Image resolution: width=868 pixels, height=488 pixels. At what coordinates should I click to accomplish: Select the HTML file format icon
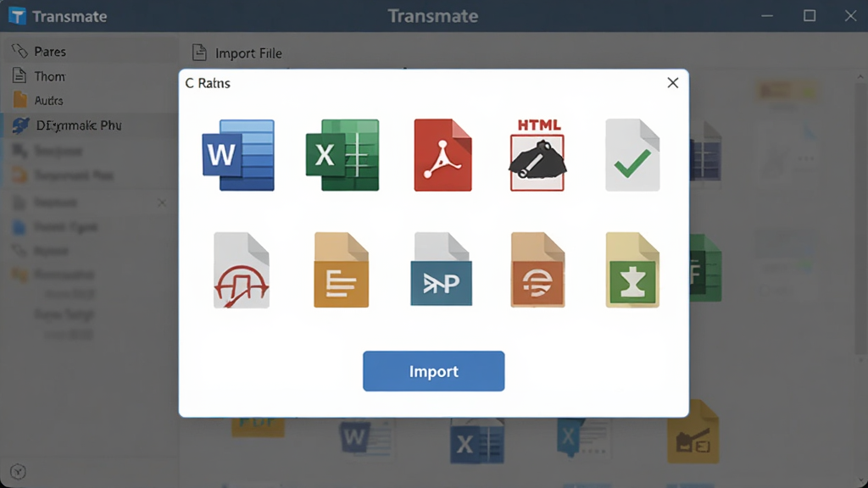pyautogui.click(x=537, y=155)
